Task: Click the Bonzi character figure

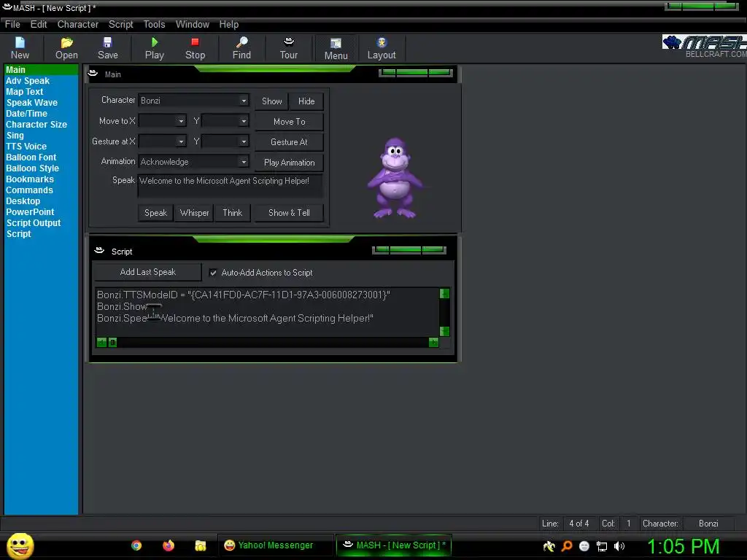Action: [395, 179]
